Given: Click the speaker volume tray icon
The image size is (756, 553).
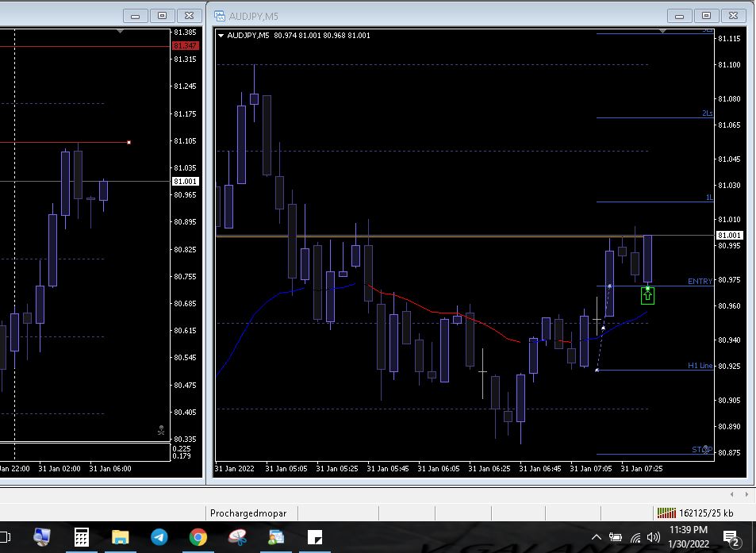Looking at the screenshot, I should pos(654,537).
